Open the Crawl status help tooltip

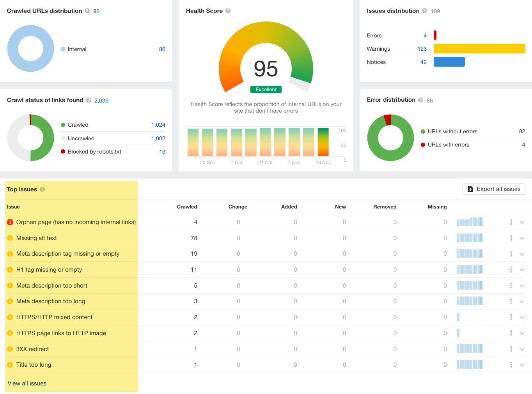(x=88, y=100)
